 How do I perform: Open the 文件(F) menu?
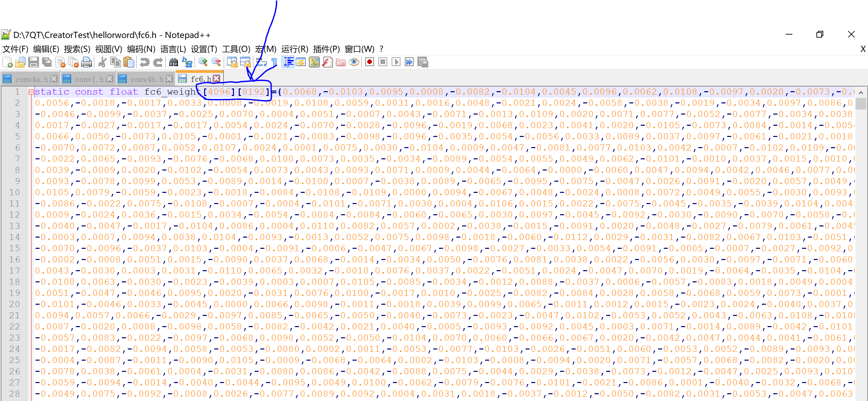click(15, 49)
